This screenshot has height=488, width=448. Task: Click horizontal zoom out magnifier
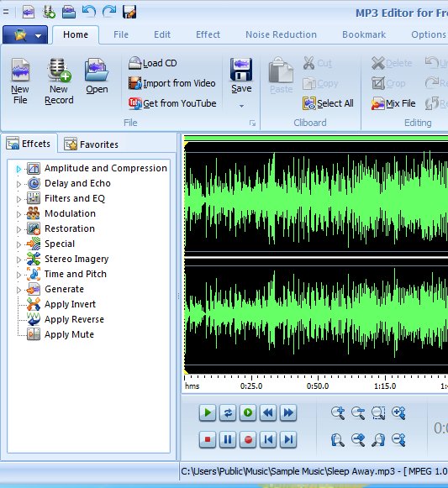tap(358, 413)
